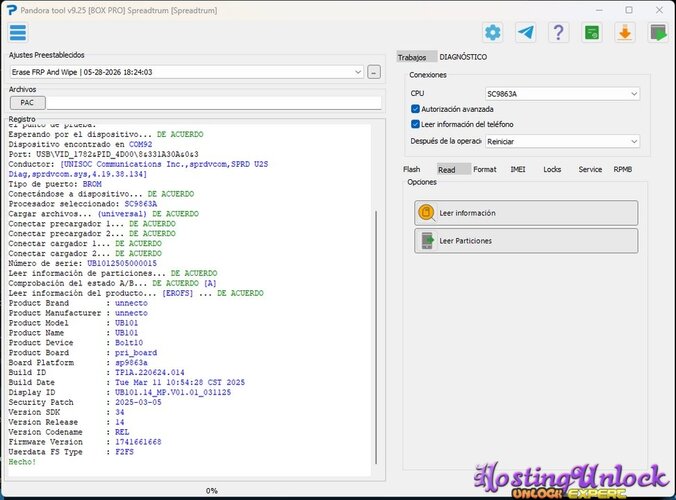
Task: Minimize the Pandora tool window
Action: (x=599, y=10)
